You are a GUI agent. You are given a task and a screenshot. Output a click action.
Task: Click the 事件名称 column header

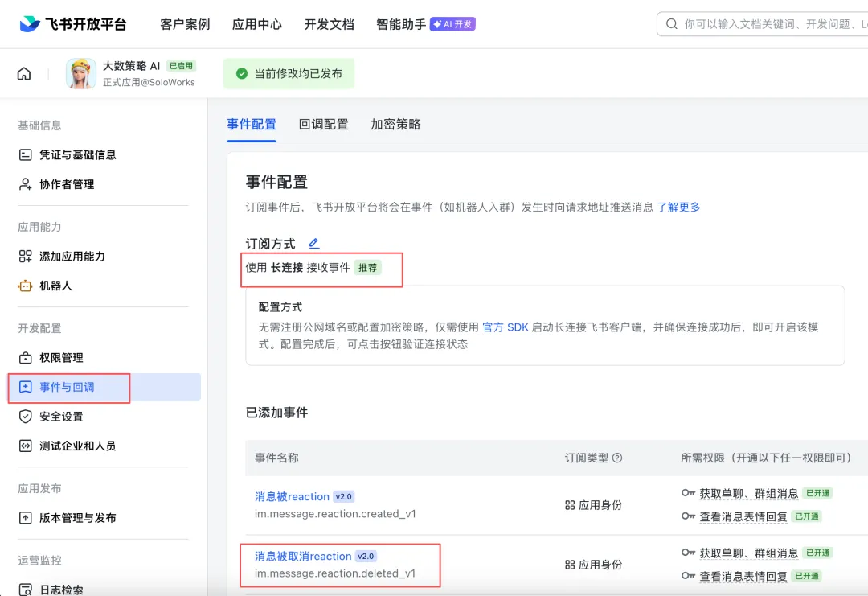[x=276, y=458]
